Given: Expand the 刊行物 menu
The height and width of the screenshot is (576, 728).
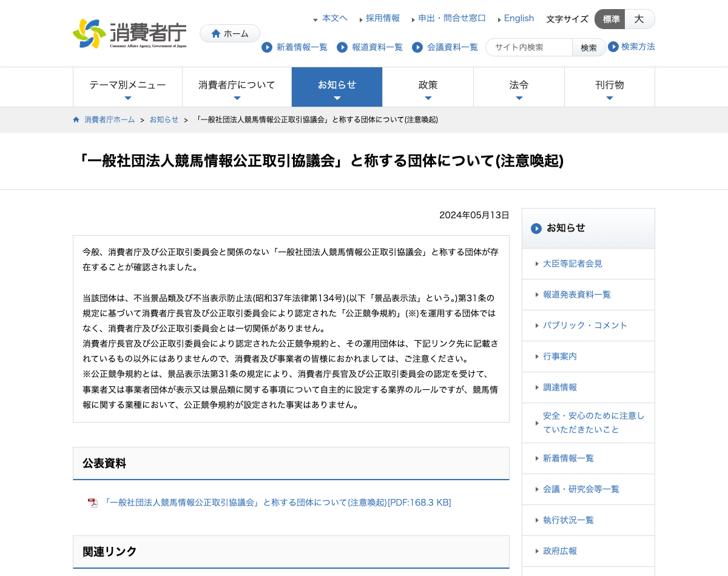Looking at the screenshot, I should point(610,87).
